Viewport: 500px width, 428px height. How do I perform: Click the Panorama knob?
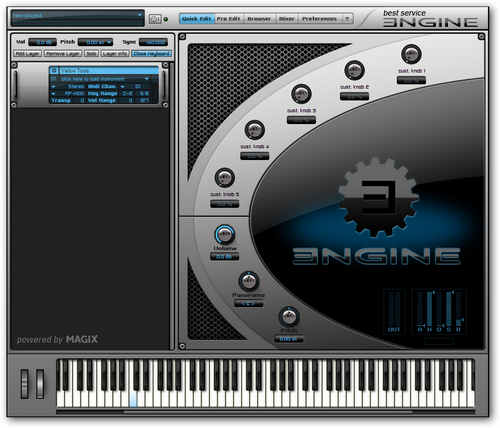(248, 281)
